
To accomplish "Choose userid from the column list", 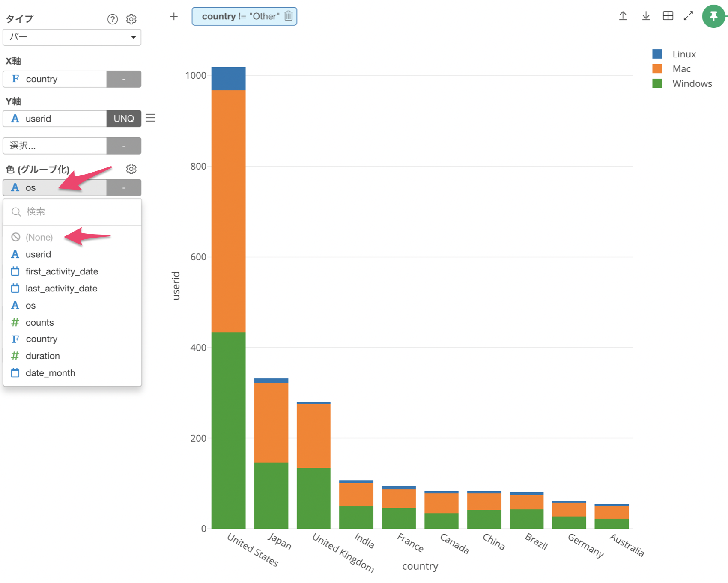I will 72,254.
